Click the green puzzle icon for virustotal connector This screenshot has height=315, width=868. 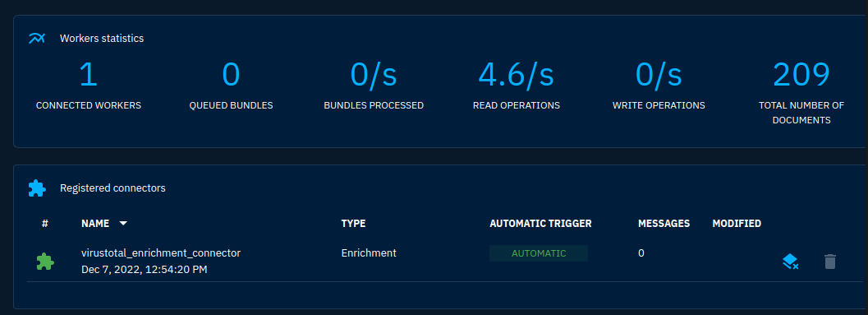(x=45, y=262)
